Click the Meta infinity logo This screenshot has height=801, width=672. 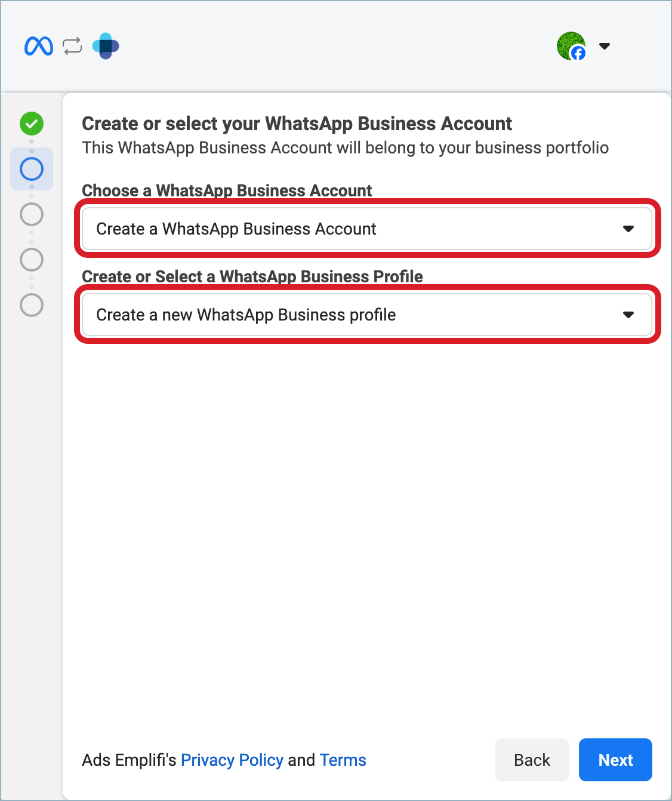click(39, 46)
